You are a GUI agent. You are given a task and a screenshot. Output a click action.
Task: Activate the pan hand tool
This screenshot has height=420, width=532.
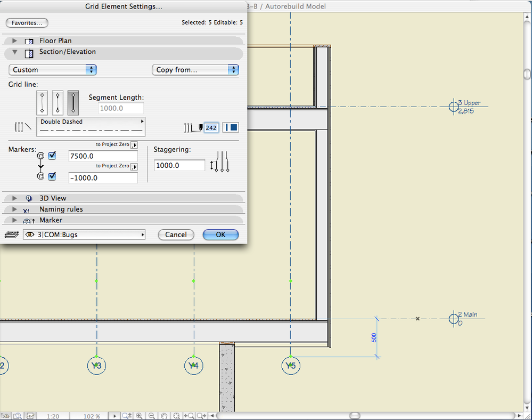click(165, 416)
